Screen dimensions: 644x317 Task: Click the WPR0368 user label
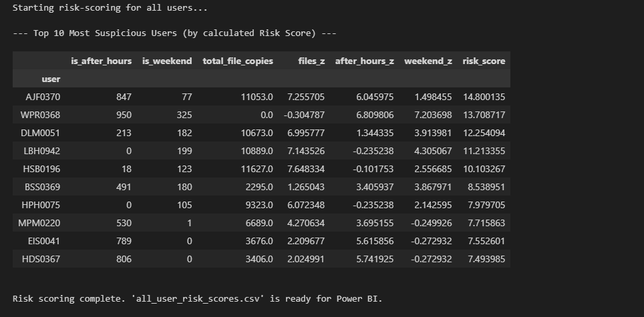[41, 115]
